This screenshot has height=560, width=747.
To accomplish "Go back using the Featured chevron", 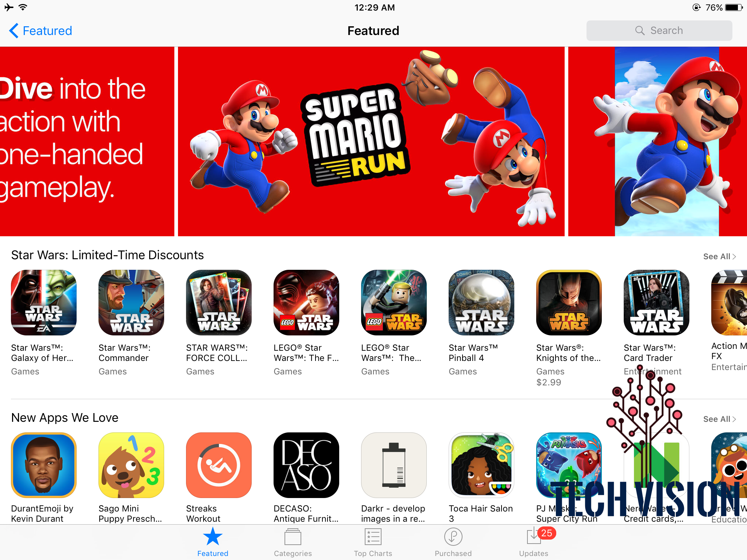I will (40, 31).
